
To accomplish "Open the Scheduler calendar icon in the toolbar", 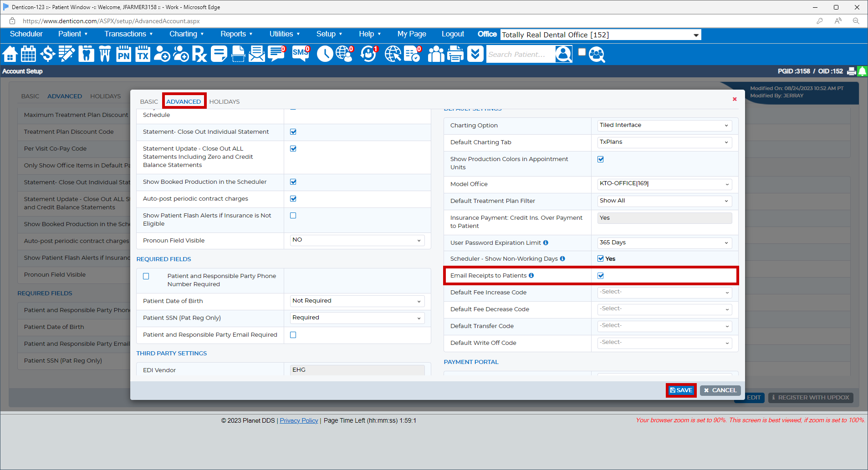I will pos(28,54).
